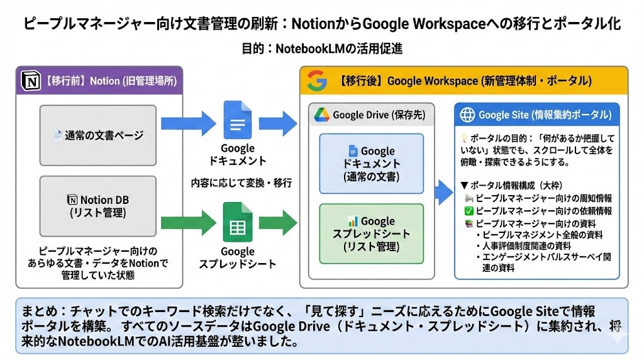Click the bar chart icon in the green Google スプレッドシート card
Viewport: 644px width, 360px height.
pos(353,221)
